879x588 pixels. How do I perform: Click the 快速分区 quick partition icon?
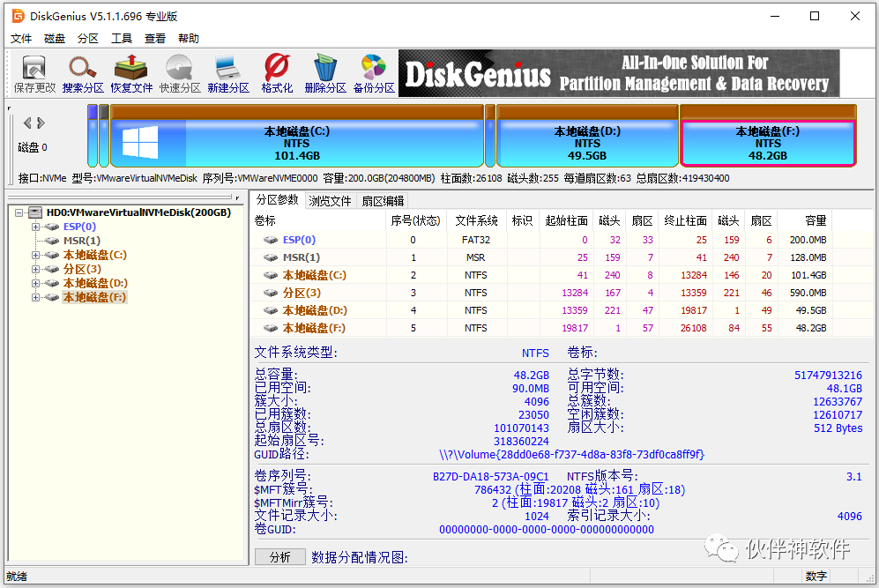[180, 73]
